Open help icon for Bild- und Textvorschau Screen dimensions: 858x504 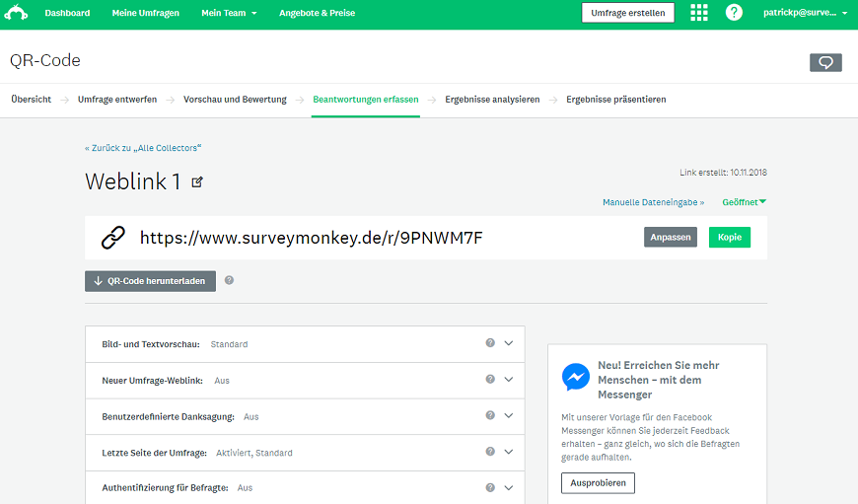point(490,342)
